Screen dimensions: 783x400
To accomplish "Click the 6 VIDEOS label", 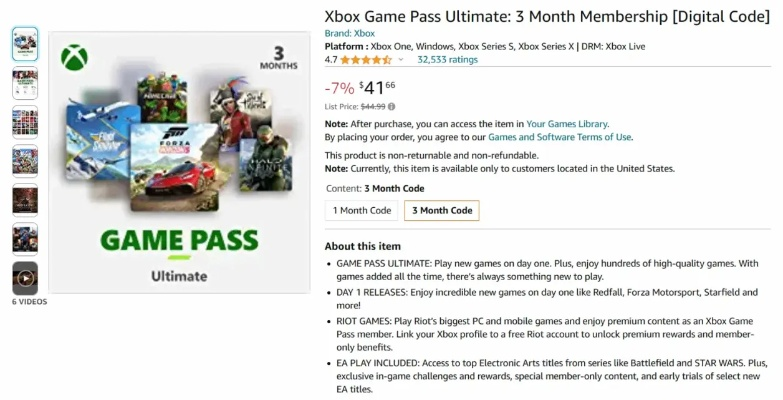I will click(29, 301).
